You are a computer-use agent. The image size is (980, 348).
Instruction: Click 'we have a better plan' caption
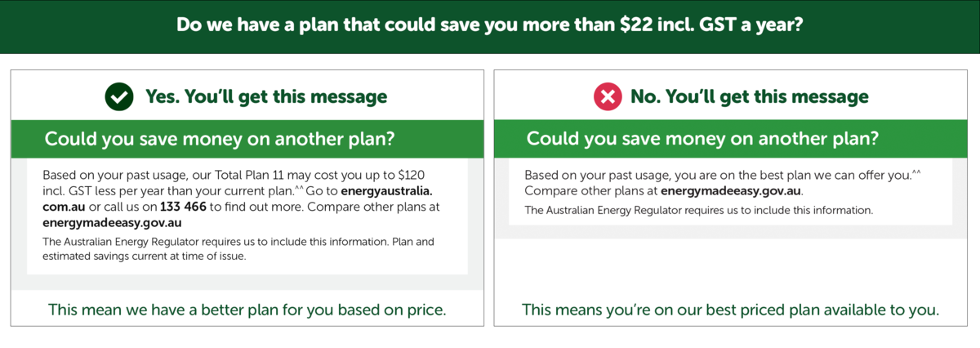tap(247, 310)
